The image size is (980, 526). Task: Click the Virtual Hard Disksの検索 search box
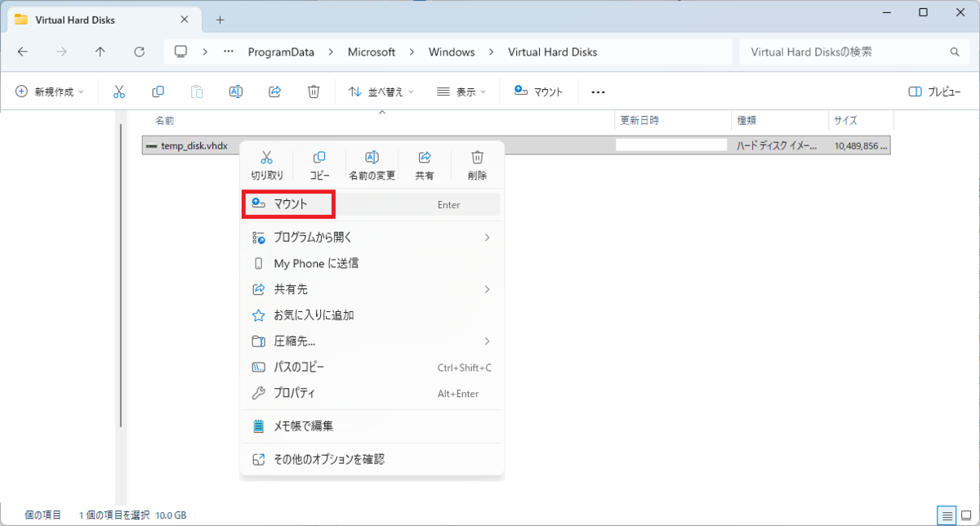click(x=854, y=51)
